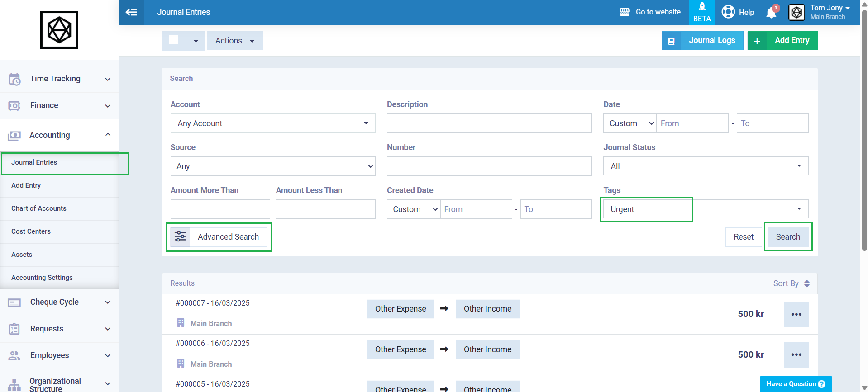Screen dimensions: 868x392
Task: Click the Requests clipboard icon
Action: click(14, 329)
